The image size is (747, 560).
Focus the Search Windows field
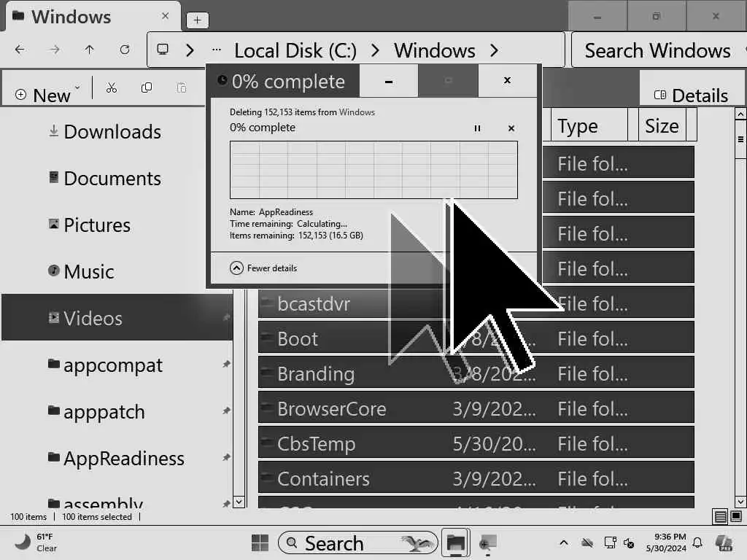click(657, 50)
